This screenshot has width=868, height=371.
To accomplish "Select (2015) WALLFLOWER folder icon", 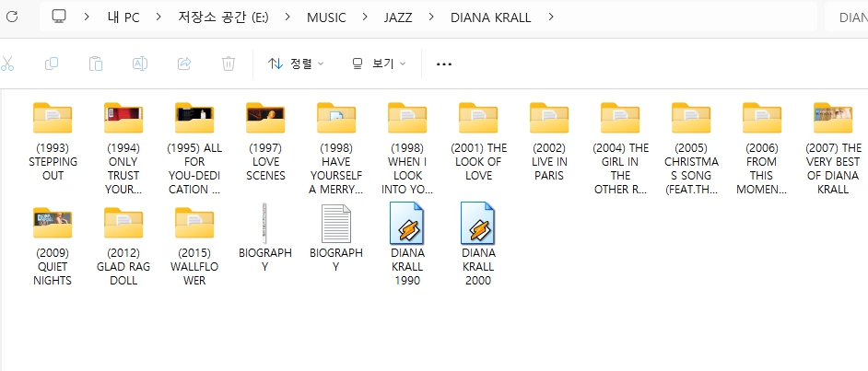I will (x=194, y=223).
